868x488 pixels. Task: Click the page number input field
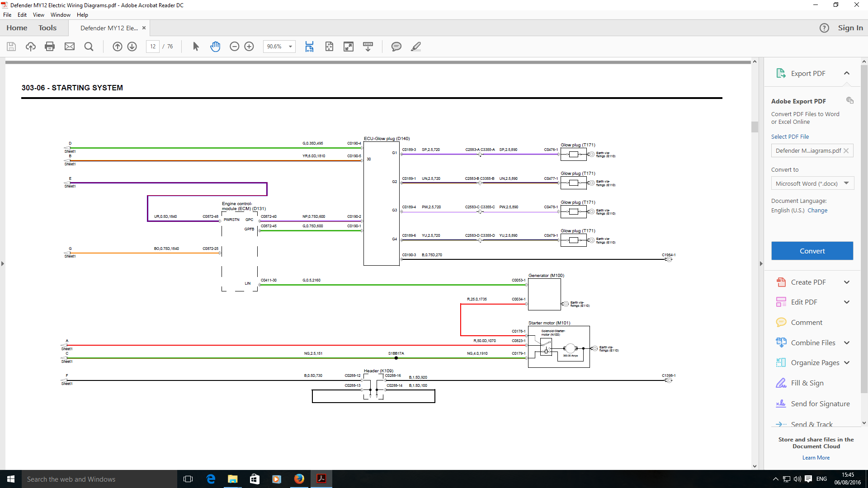[153, 47]
